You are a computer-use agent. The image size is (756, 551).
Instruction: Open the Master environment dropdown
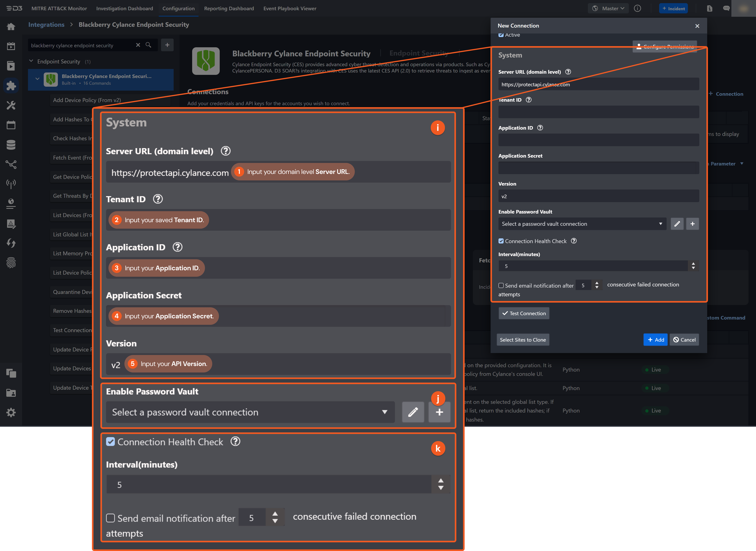pos(608,8)
